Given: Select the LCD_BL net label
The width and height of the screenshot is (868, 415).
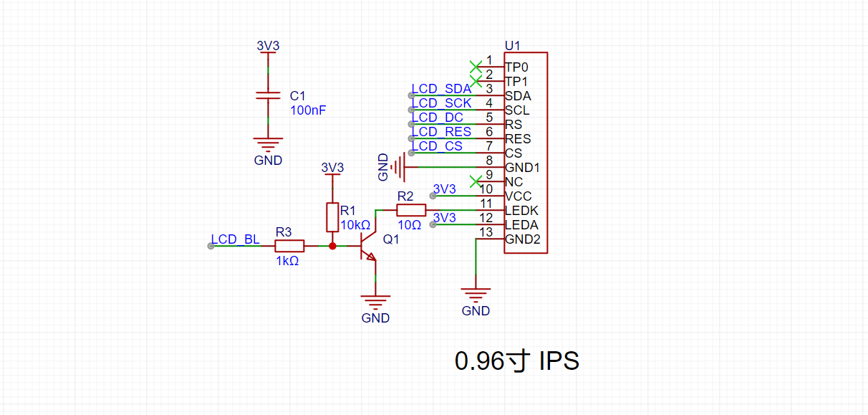Looking at the screenshot, I should (x=235, y=239).
